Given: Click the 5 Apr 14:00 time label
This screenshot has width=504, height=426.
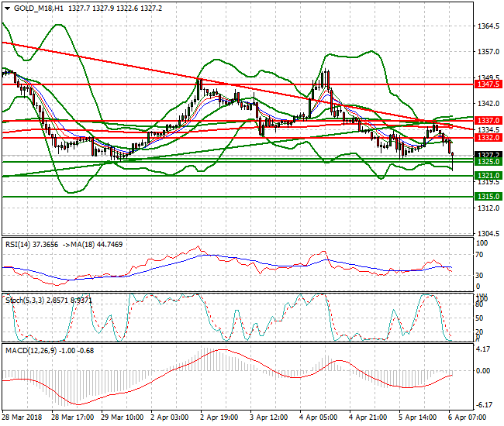Looking at the screenshot, I should (420, 417).
